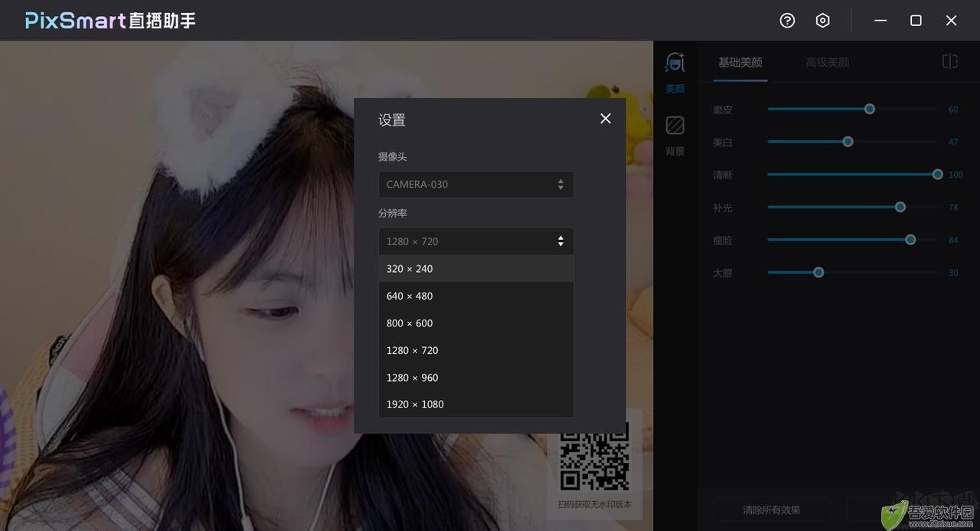Click the 清晰 value 100

[x=955, y=175]
